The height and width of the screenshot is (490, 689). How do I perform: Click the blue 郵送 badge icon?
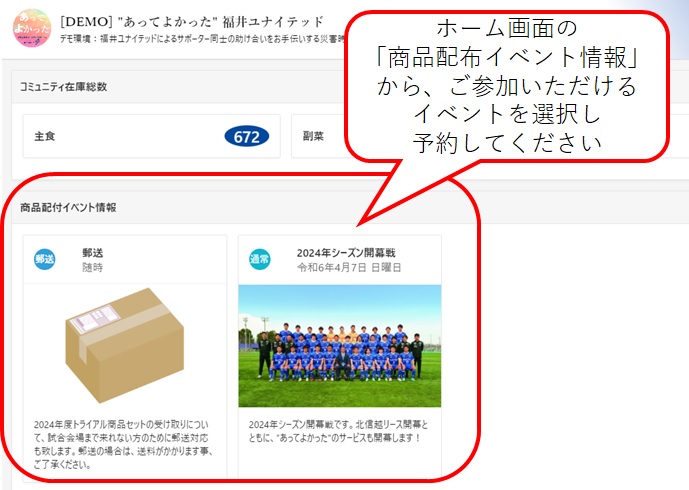coord(45,259)
